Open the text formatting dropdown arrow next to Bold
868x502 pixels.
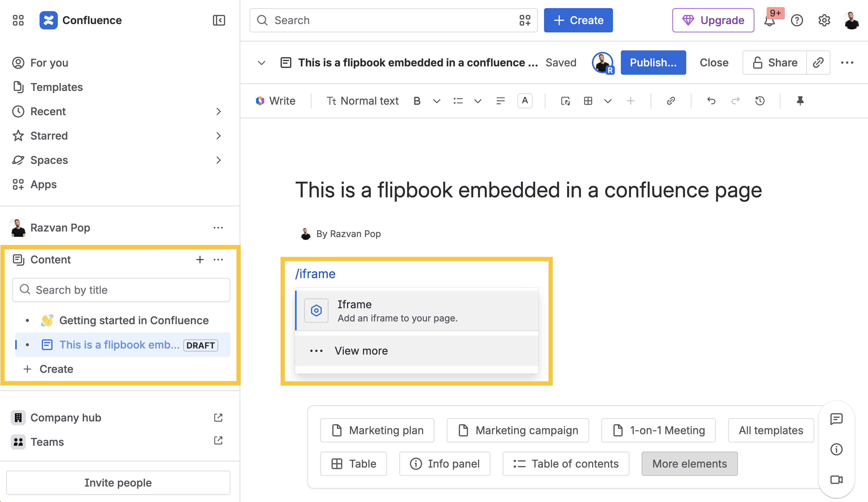point(437,101)
